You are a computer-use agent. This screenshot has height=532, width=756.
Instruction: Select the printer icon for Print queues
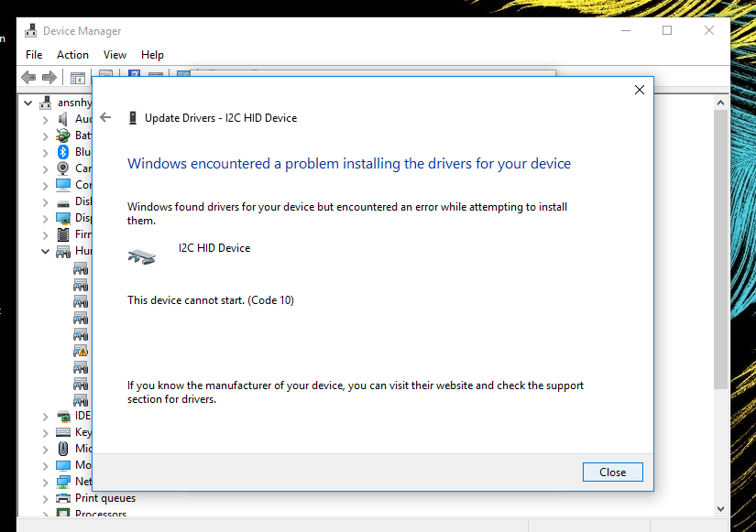pyautogui.click(x=63, y=498)
